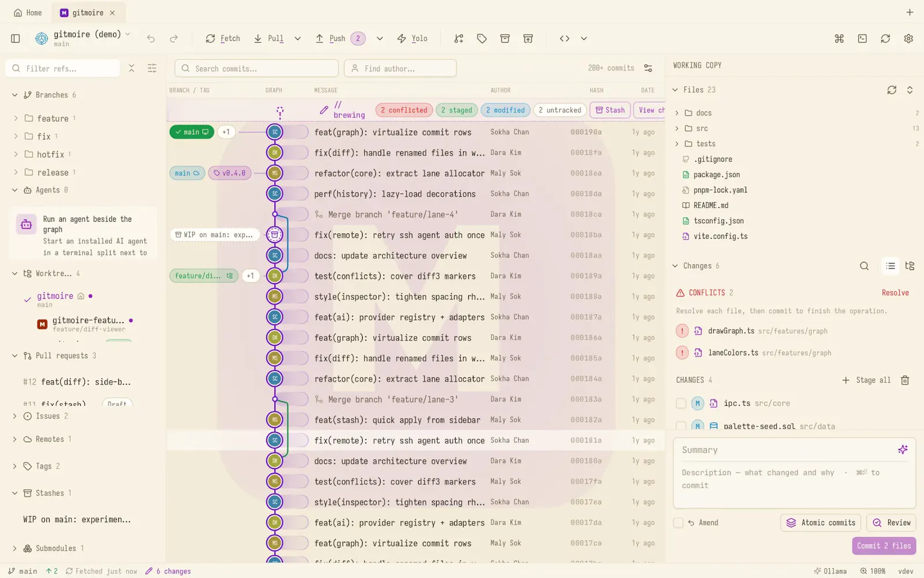Open the gitmoire (demo) repo dropdown
Viewport: 924px width, 578px height.
point(128,34)
